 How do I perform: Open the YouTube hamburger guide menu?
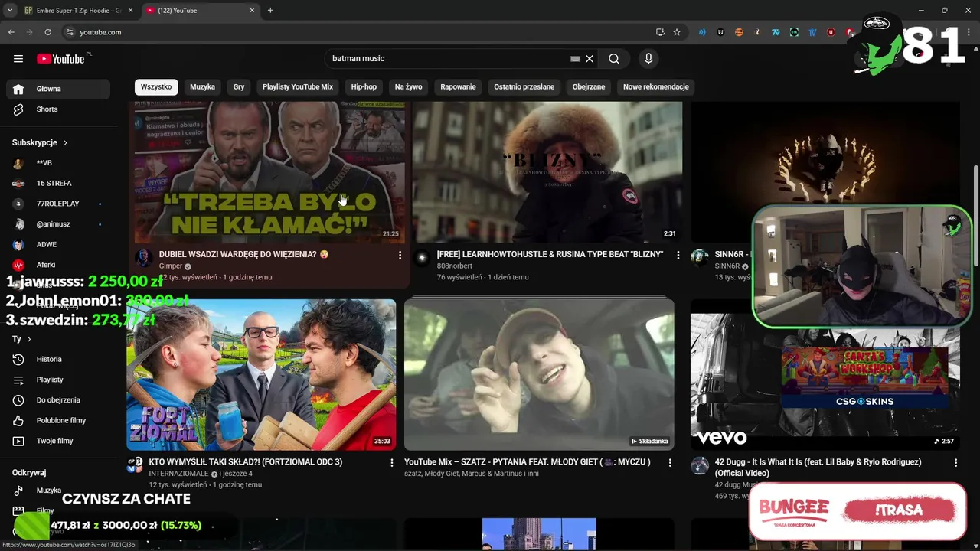pyautogui.click(x=18, y=59)
